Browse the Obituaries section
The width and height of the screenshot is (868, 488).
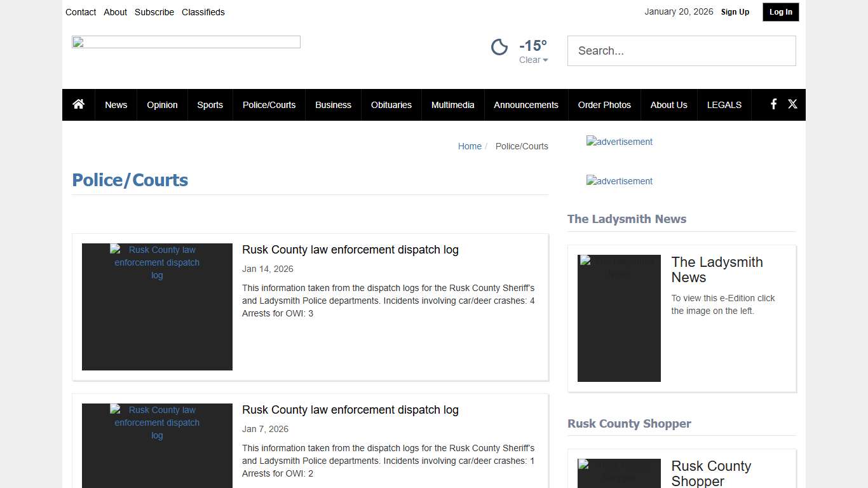[x=391, y=104]
